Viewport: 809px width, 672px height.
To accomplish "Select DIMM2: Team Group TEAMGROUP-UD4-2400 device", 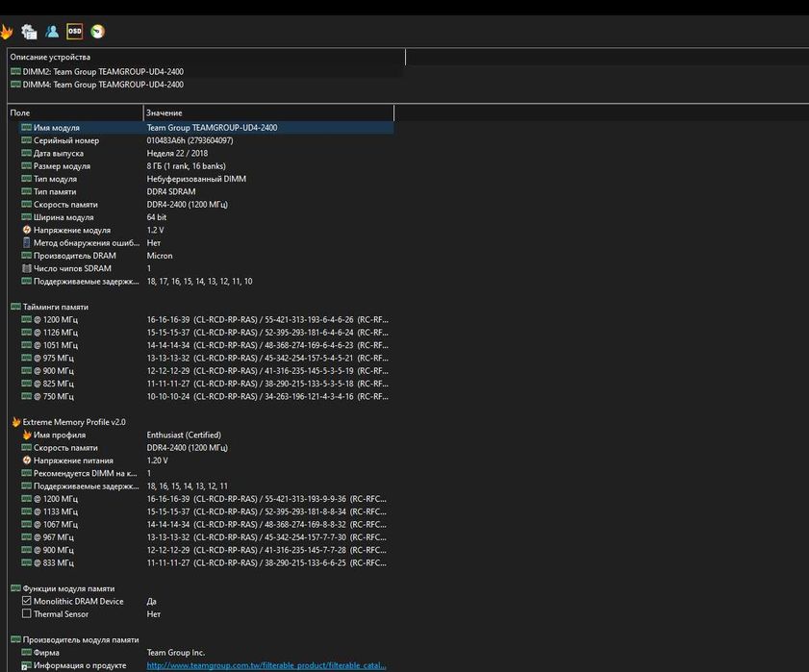I will point(103,71).
